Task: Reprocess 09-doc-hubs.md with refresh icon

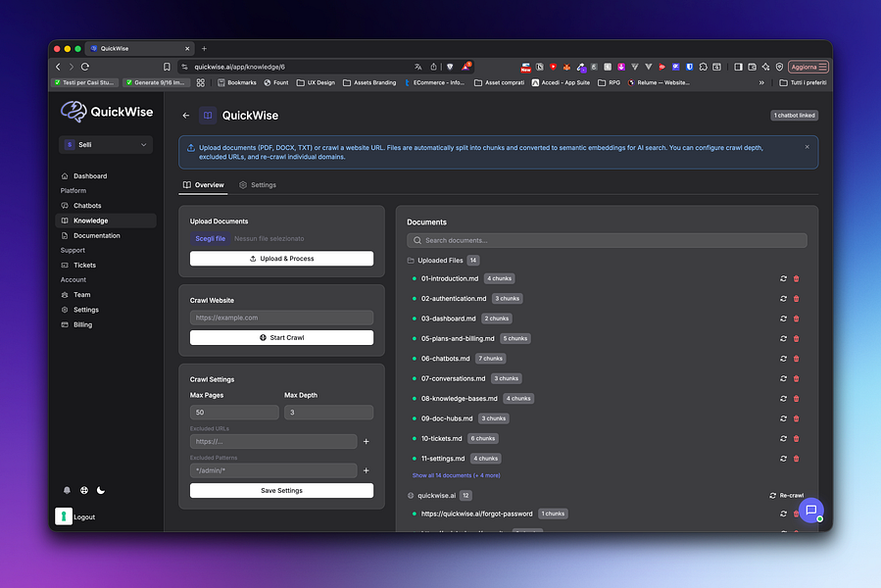Action: pyautogui.click(x=783, y=418)
